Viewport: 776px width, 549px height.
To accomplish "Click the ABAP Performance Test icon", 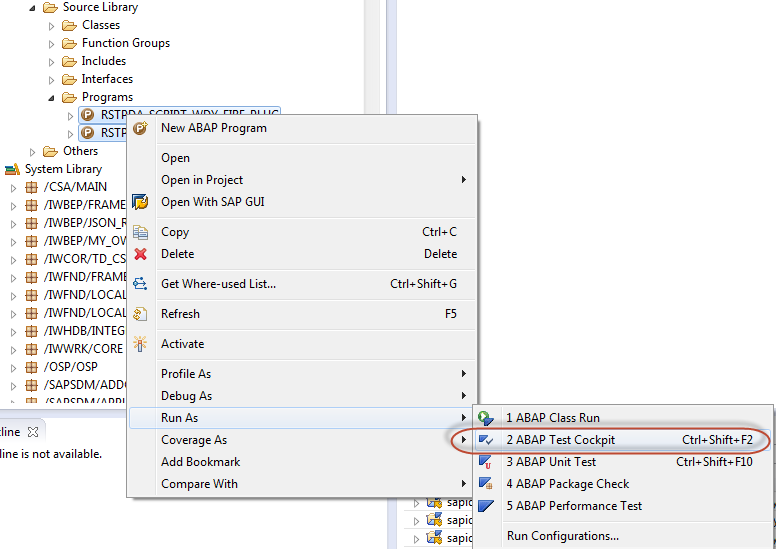I will (486, 506).
